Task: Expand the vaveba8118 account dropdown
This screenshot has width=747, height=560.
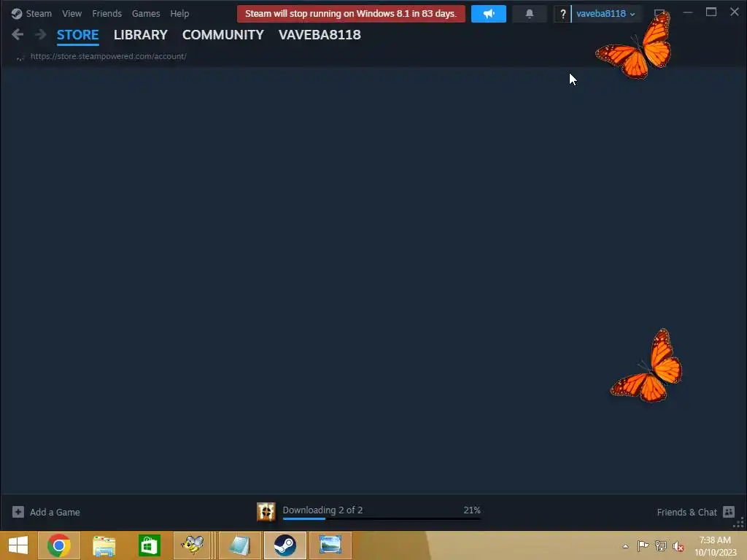Action: (605, 14)
